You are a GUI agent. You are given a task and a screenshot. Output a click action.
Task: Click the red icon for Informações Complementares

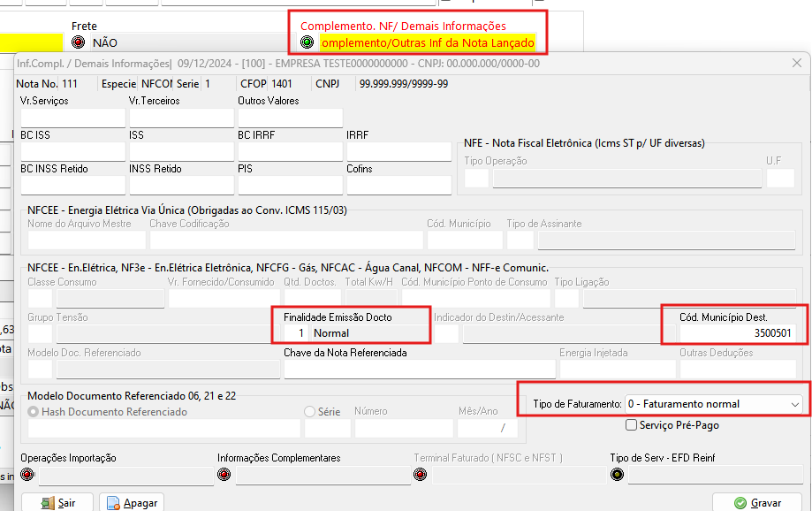[224, 474]
